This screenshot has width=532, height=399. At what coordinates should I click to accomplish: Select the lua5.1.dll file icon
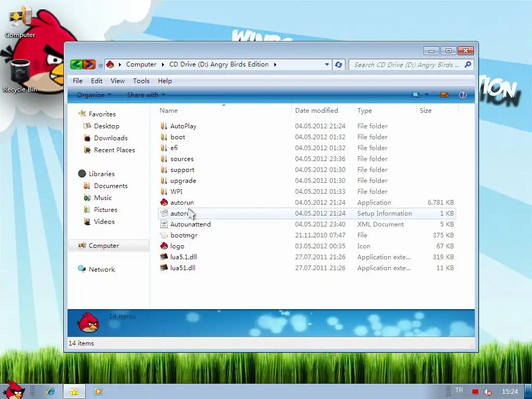pyautogui.click(x=164, y=257)
